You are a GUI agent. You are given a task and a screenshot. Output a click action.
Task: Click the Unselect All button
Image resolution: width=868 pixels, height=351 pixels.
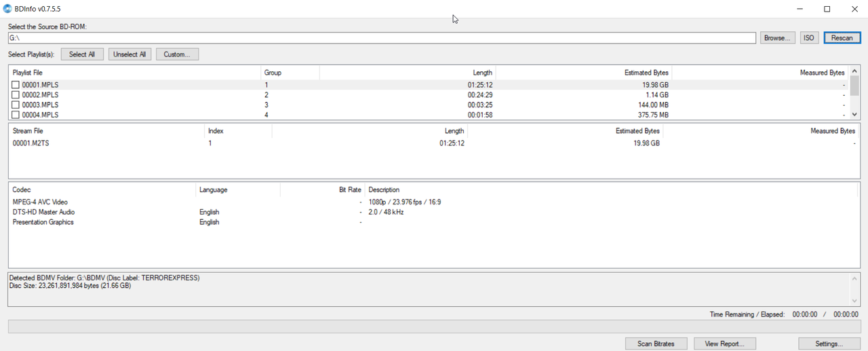point(130,54)
